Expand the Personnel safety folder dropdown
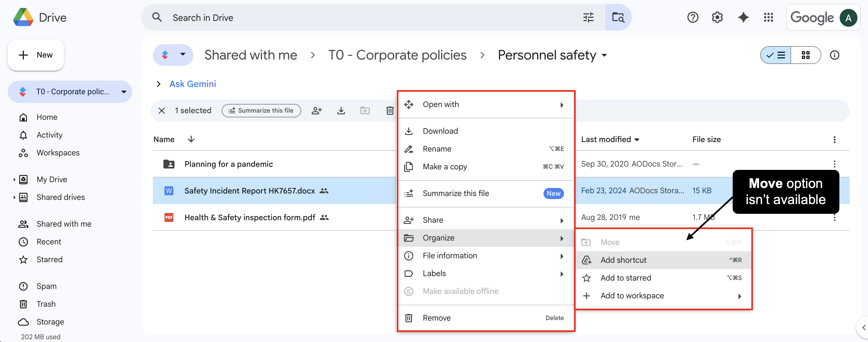The width and height of the screenshot is (868, 342). [x=605, y=55]
